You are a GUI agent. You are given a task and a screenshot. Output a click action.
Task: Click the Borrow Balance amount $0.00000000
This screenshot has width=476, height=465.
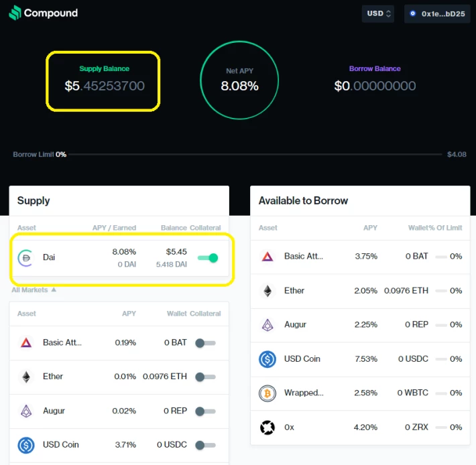pos(375,86)
